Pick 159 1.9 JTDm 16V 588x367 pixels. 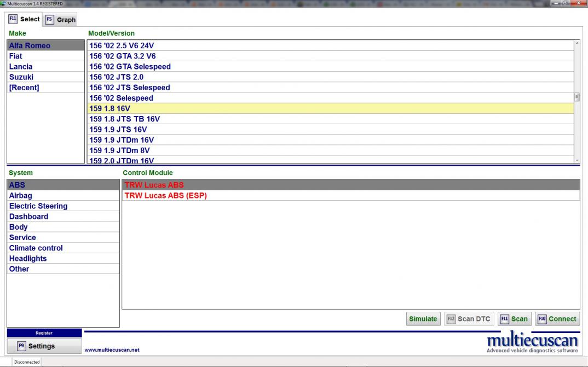(330, 139)
